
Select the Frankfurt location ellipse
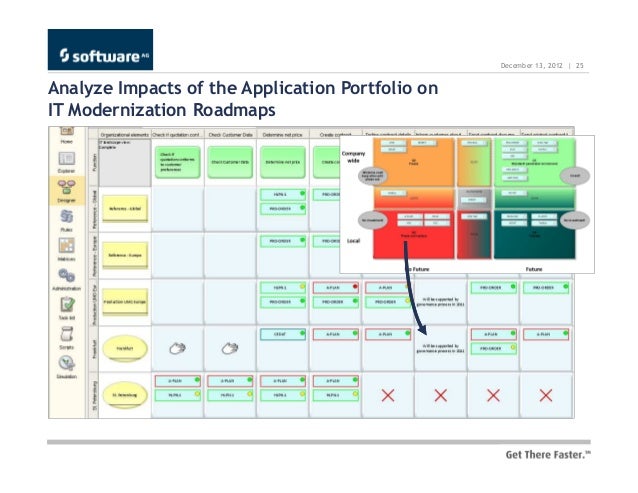pyautogui.click(x=125, y=349)
